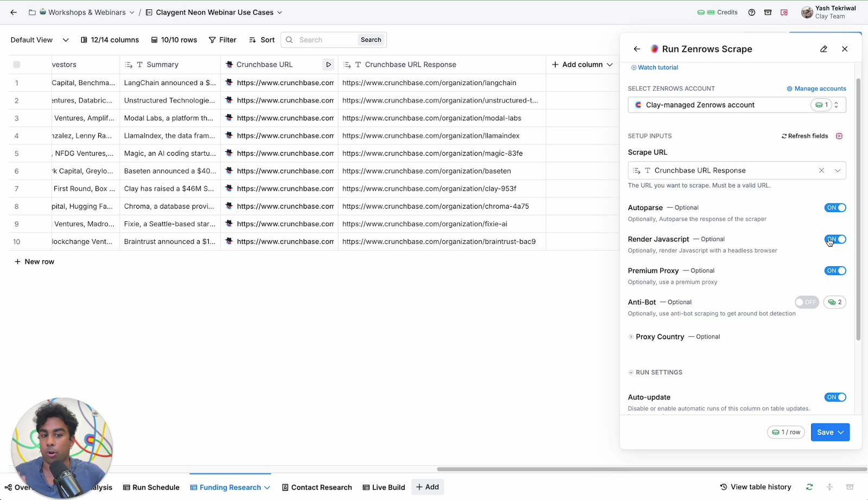Viewport: 868px width, 500px height.
Task: Open Scrape URL column dropdown chevron
Action: (x=838, y=170)
